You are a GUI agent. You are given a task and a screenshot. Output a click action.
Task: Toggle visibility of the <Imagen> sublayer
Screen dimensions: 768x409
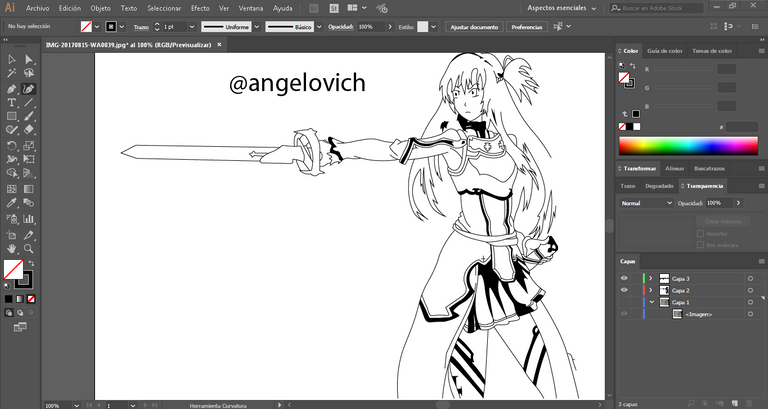click(x=624, y=314)
